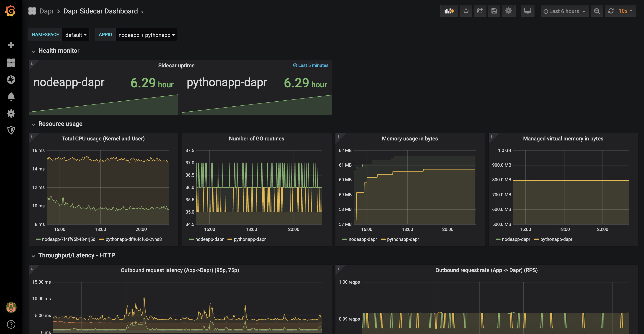Toggle pythonapp-dapr series in Memory usage legend
The height and width of the screenshot is (334, 644).
tap(403, 239)
